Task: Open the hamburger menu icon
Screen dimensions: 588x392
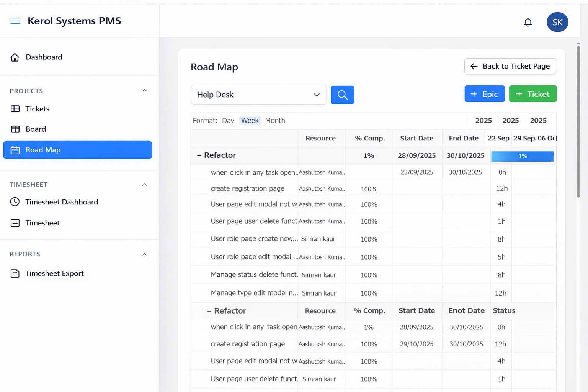Action: point(15,21)
